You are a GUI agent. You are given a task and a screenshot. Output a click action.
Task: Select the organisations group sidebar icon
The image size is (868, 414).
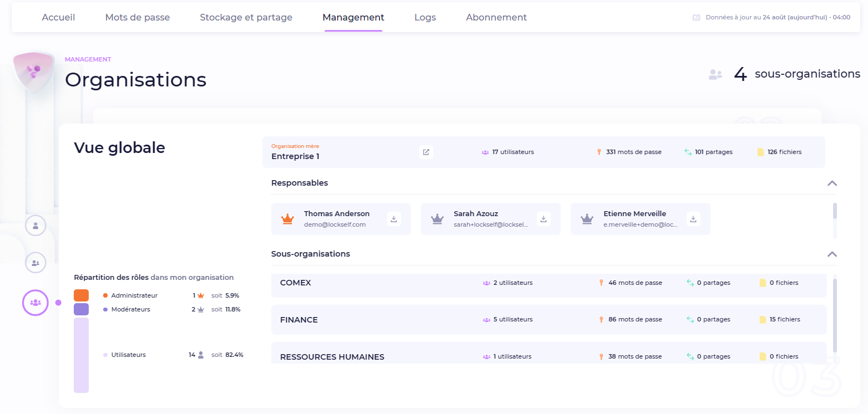coord(35,303)
